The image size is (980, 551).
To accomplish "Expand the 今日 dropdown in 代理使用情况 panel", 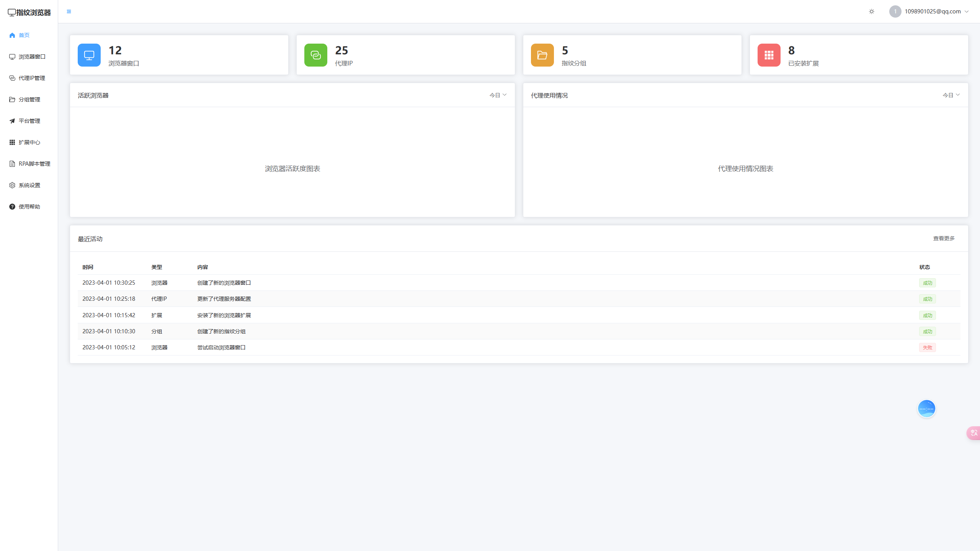I will coord(951,95).
